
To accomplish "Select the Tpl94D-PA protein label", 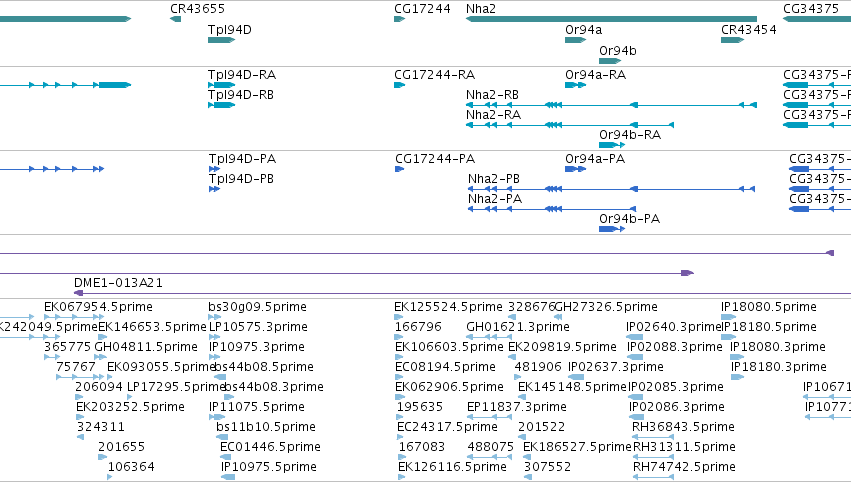I will pos(243,159).
